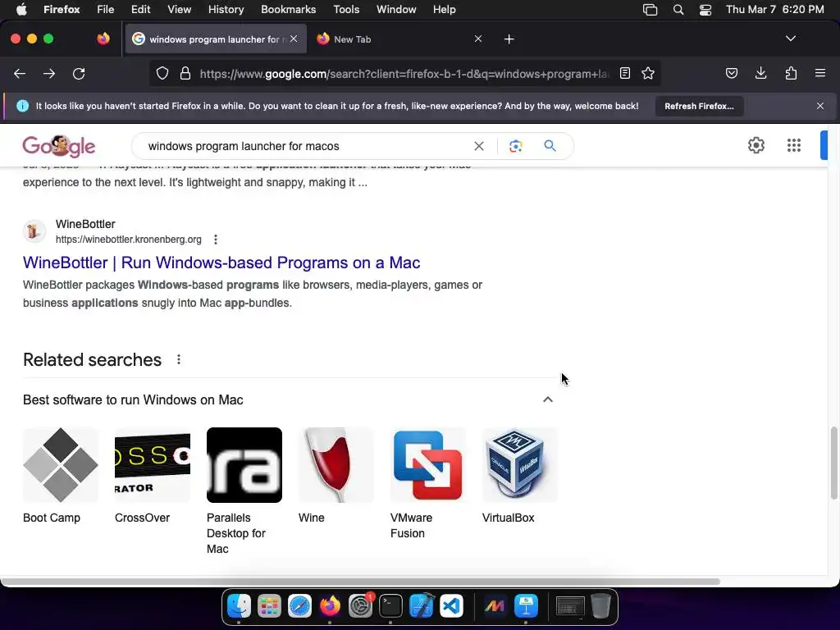Open the Downloads panel
The height and width of the screenshot is (630, 840).
[760, 73]
